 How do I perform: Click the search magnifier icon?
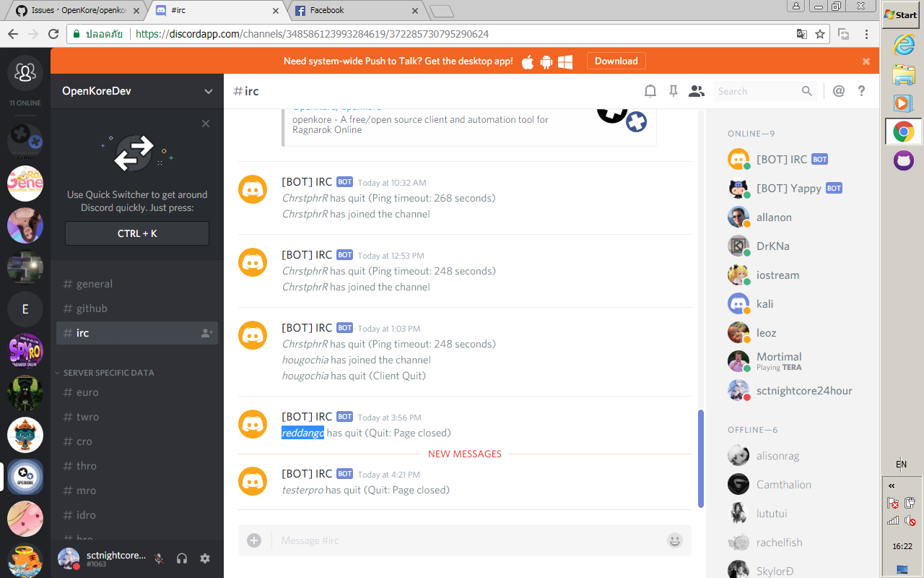(807, 91)
